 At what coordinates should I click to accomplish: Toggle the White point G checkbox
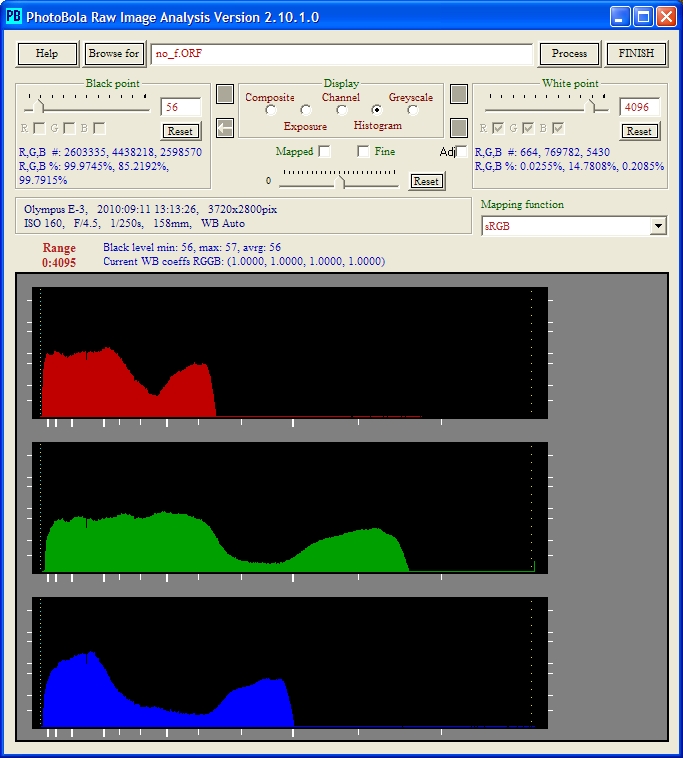click(x=528, y=128)
